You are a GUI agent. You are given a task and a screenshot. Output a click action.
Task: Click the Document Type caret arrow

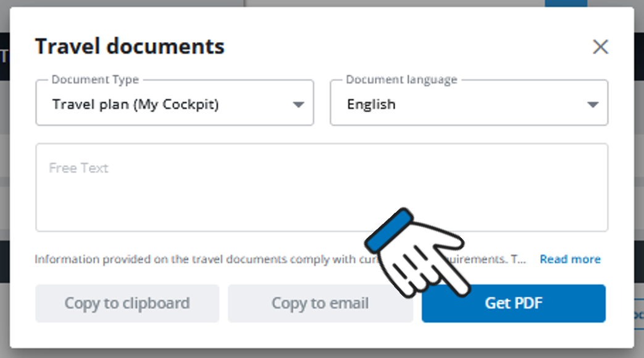(x=298, y=104)
